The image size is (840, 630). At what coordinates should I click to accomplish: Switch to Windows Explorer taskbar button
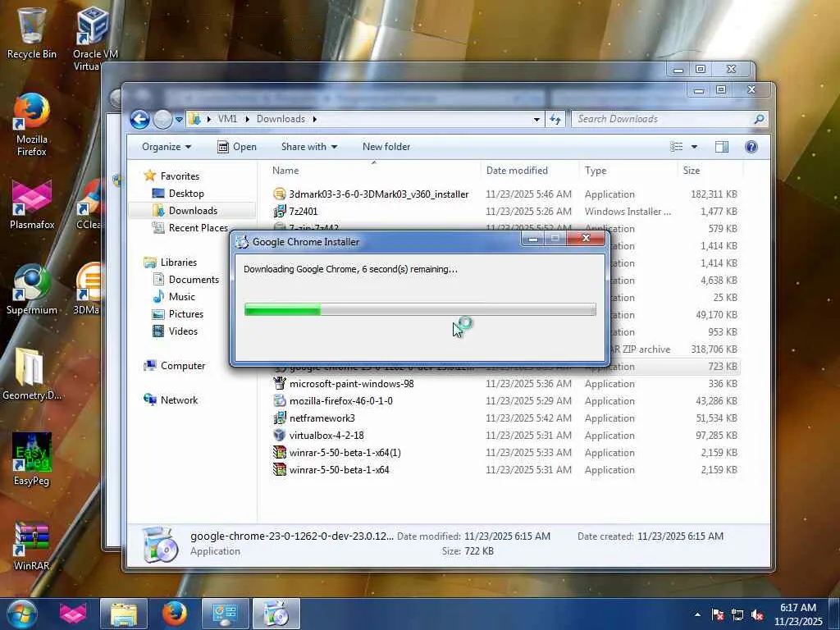point(124,614)
